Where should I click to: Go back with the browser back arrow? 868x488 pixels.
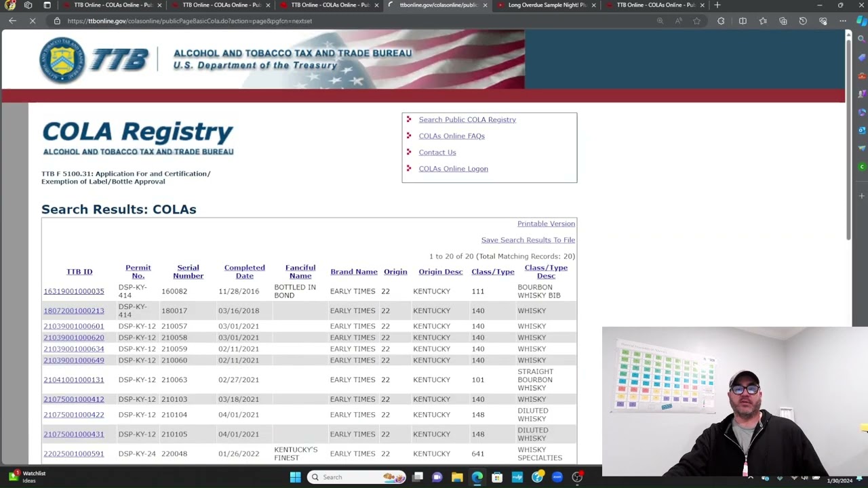click(x=13, y=21)
